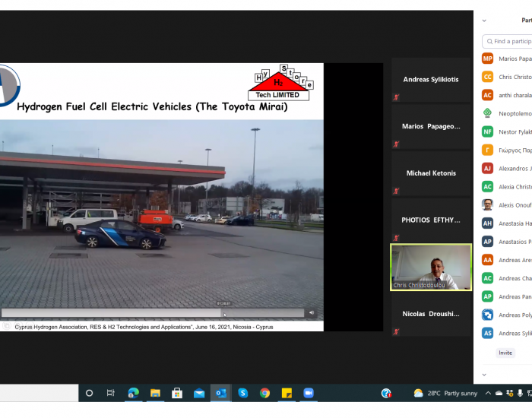Click the HyStore Tech LIMITED logo on slide
Screen dimensions: 532x418
[280, 82]
